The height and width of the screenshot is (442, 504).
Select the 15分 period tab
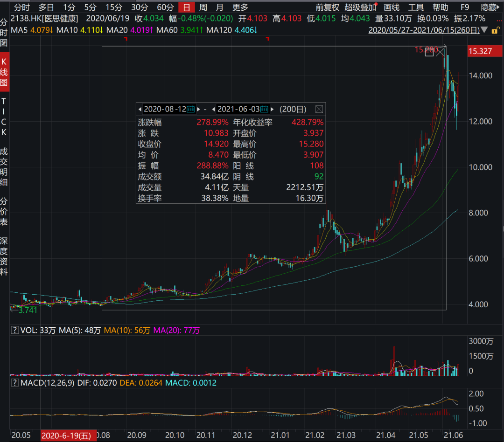pos(114,7)
